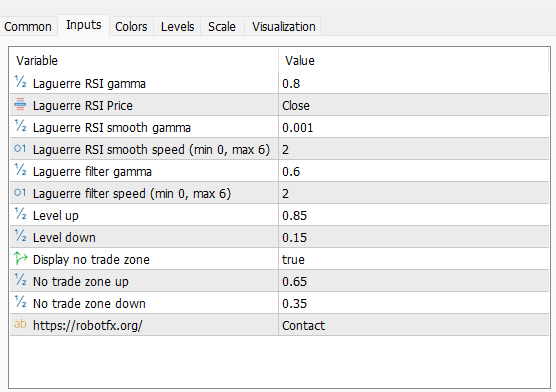Click the enum icon beside Laguerre RSI Price
The width and height of the screenshot is (556, 392).
click(x=20, y=104)
